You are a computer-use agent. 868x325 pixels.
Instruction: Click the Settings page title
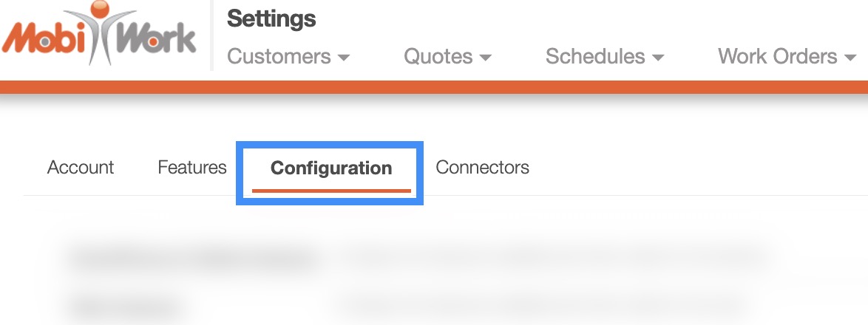(271, 19)
